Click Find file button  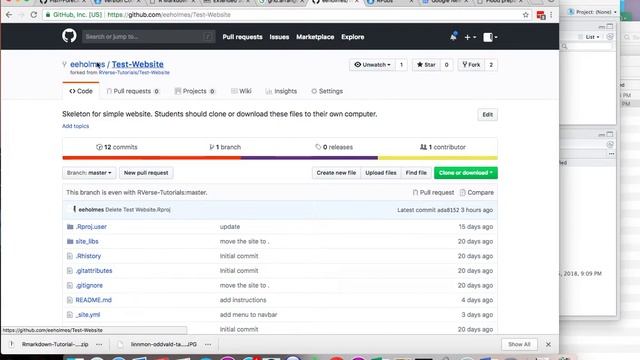click(x=416, y=173)
